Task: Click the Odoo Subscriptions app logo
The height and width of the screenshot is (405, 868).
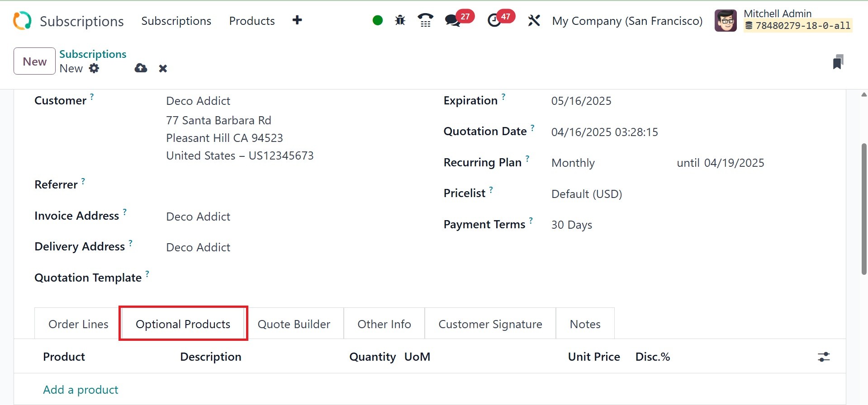Action: coord(22,21)
